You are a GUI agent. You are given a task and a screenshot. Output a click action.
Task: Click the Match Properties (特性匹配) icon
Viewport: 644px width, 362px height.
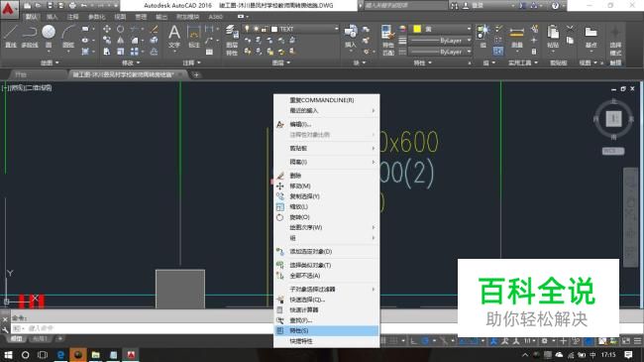(x=388, y=40)
